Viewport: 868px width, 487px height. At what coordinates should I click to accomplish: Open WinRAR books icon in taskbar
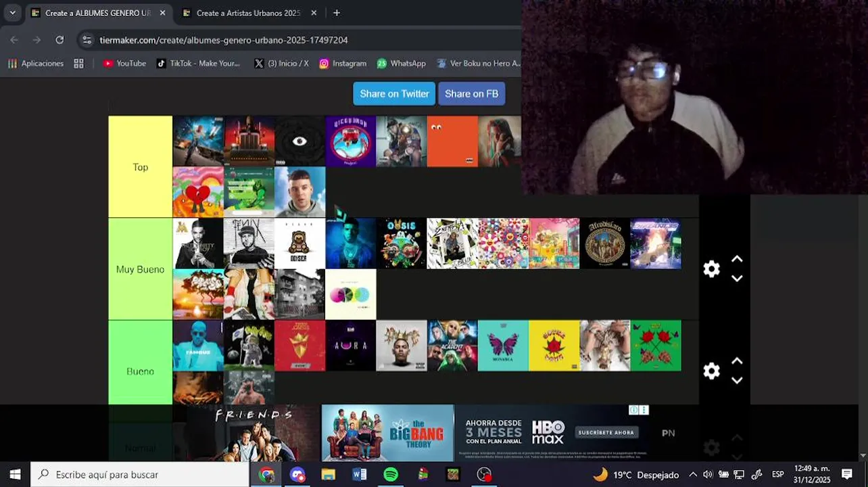pyautogui.click(x=423, y=474)
